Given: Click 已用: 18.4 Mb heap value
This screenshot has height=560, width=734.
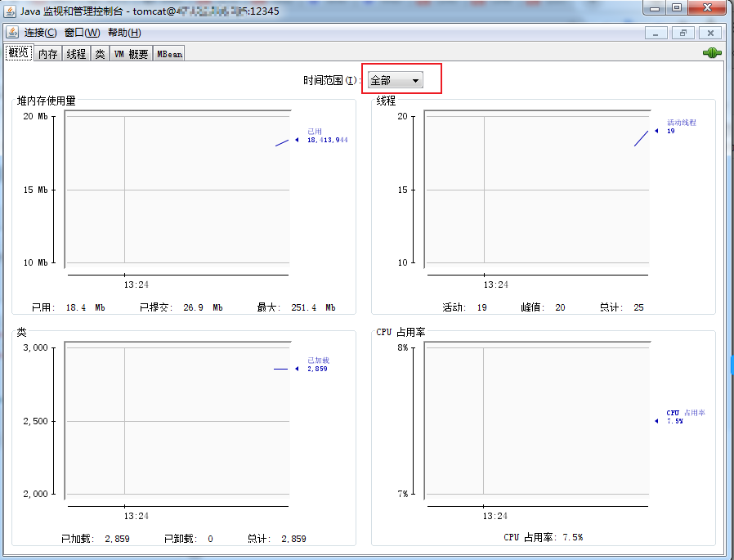Looking at the screenshot, I should 69,307.
